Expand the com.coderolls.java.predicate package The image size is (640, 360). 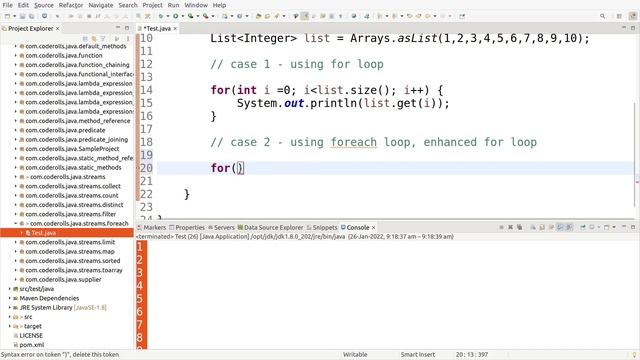tap(16, 130)
